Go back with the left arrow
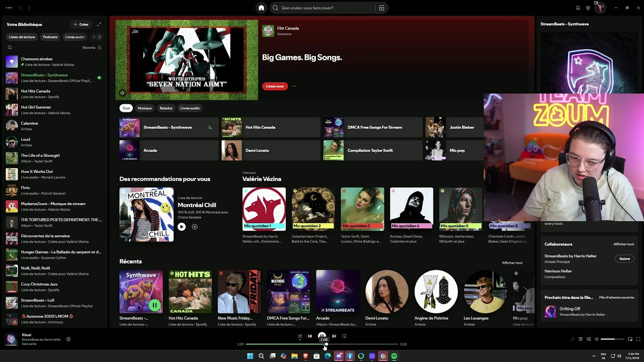The height and width of the screenshot is (362, 644). click(x=21, y=8)
